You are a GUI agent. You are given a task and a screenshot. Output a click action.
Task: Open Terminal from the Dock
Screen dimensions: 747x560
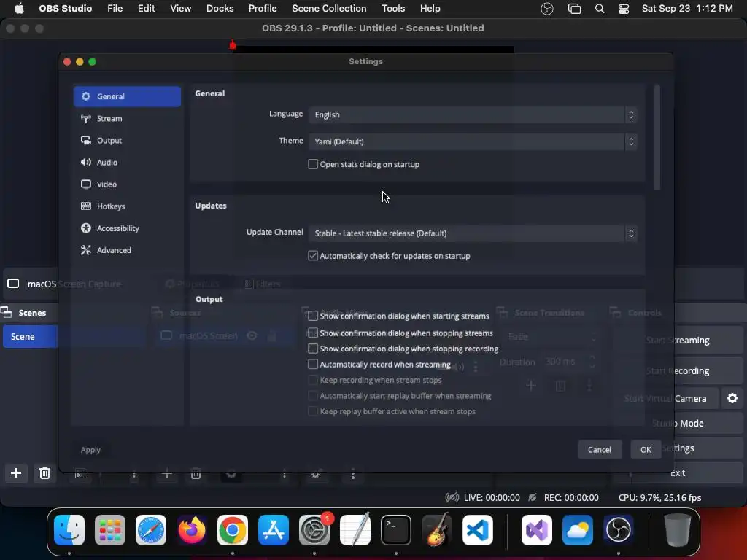point(396,530)
